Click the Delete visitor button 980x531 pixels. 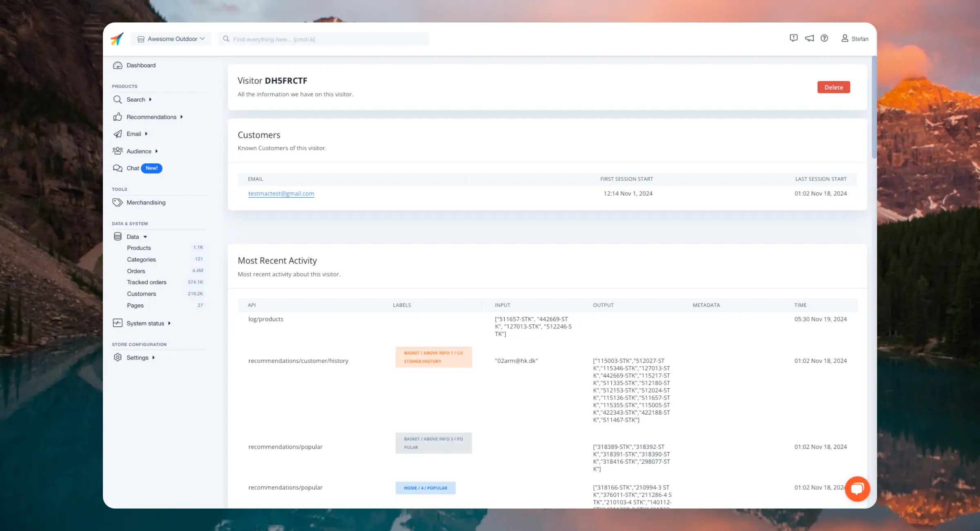point(834,87)
